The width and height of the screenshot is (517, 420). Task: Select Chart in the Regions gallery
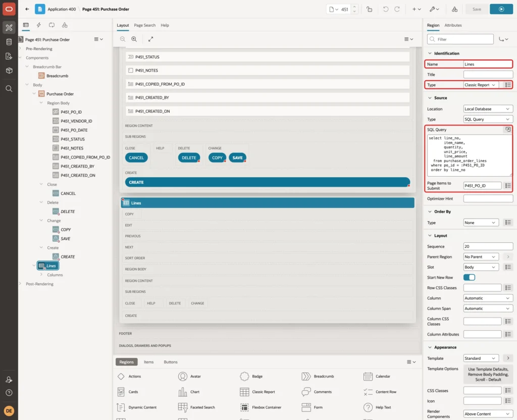(x=189, y=392)
